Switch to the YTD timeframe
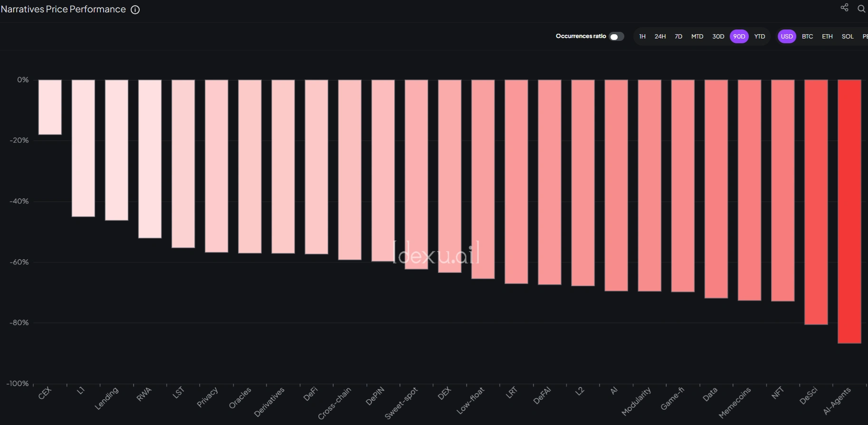Image resolution: width=868 pixels, height=425 pixels. (x=760, y=37)
